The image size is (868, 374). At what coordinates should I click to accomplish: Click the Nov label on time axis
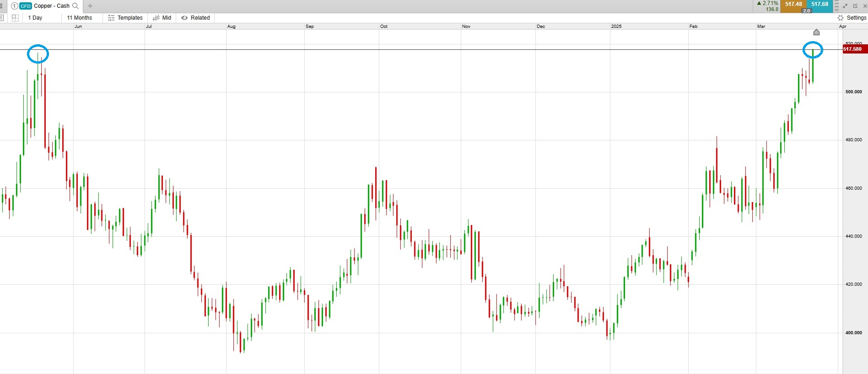pyautogui.click(x=466, y=27)
